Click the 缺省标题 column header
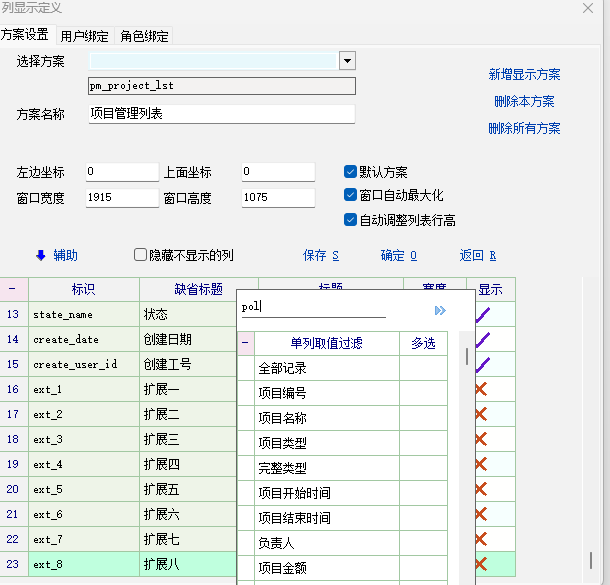This screenshot has height=585, width=610. click(x=198, y=289)
